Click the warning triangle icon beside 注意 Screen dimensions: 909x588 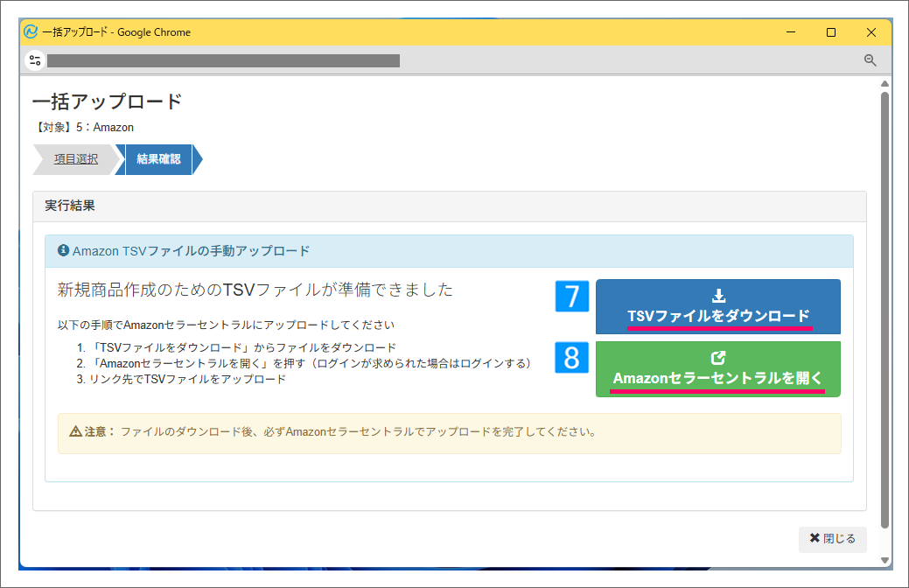tap(75, 431)
